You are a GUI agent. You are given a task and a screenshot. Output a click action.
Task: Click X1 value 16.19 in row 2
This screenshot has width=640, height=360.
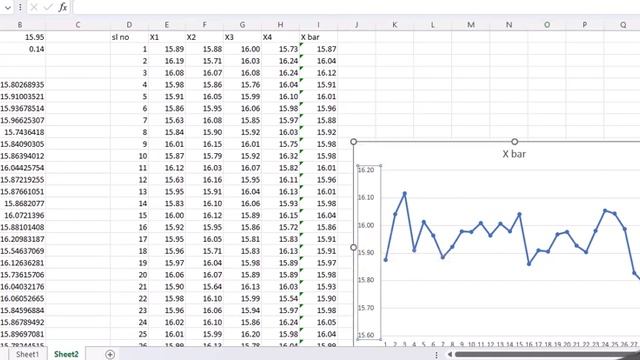click(x=167, y=61)
